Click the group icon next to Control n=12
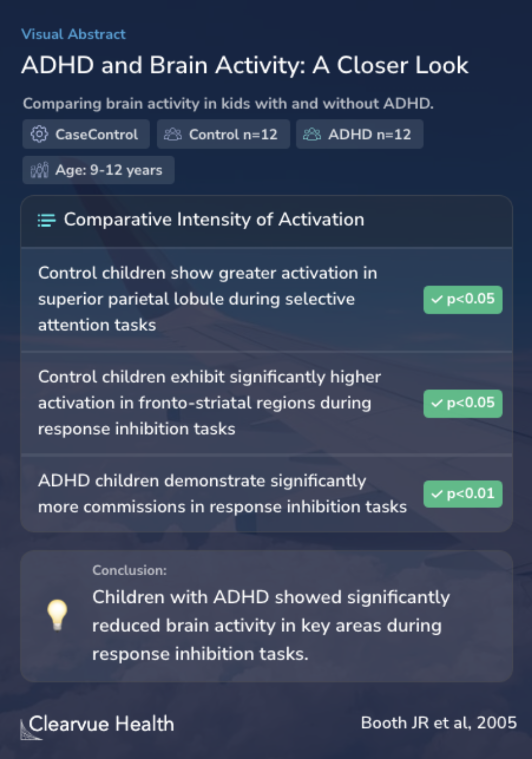The width and height of the screenshot is (532, 759). 173,134
